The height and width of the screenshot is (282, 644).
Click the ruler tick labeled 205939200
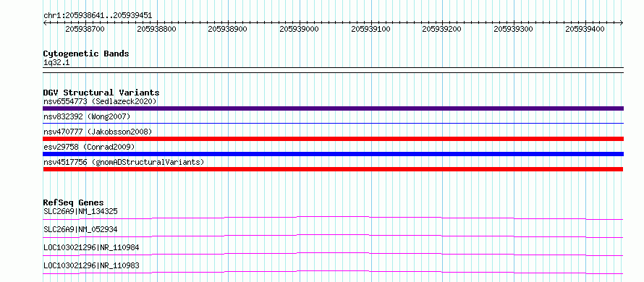442,29
